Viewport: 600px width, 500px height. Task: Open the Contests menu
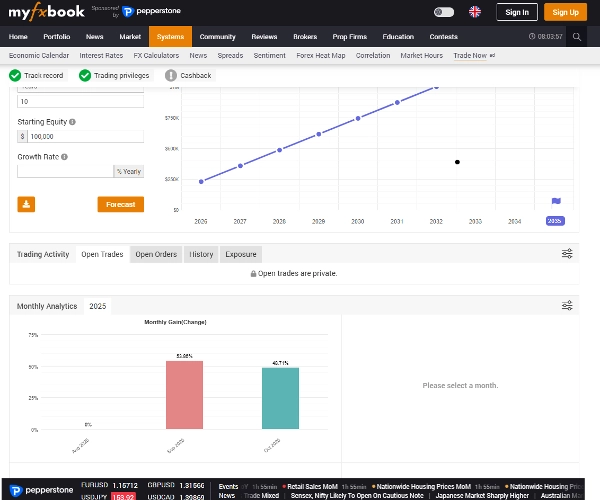tap(443, 37)
